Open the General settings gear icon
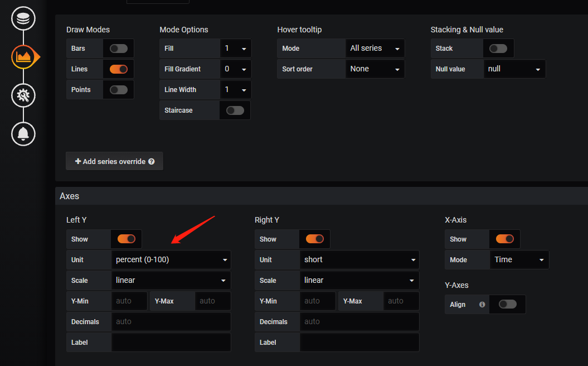Screen dimensions: 588x366 [x=23, y=95]
